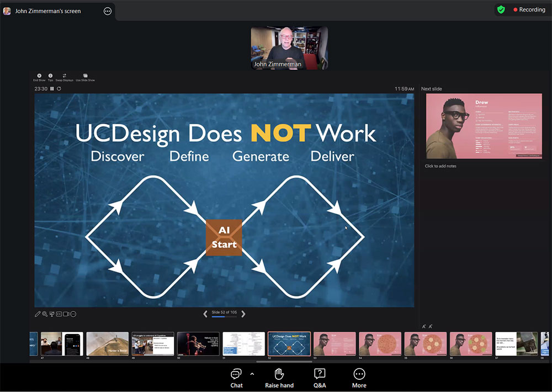Select slide 57 thumbnail in filmstrip
552x392 pixels.
coord(516,343)
